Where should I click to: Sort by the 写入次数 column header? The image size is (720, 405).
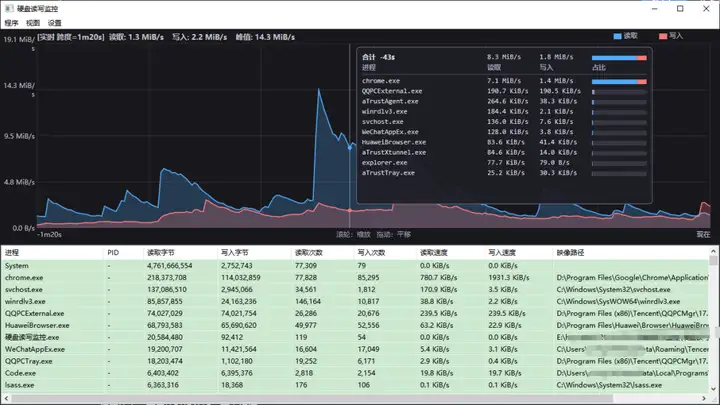[x=385, y=253]
